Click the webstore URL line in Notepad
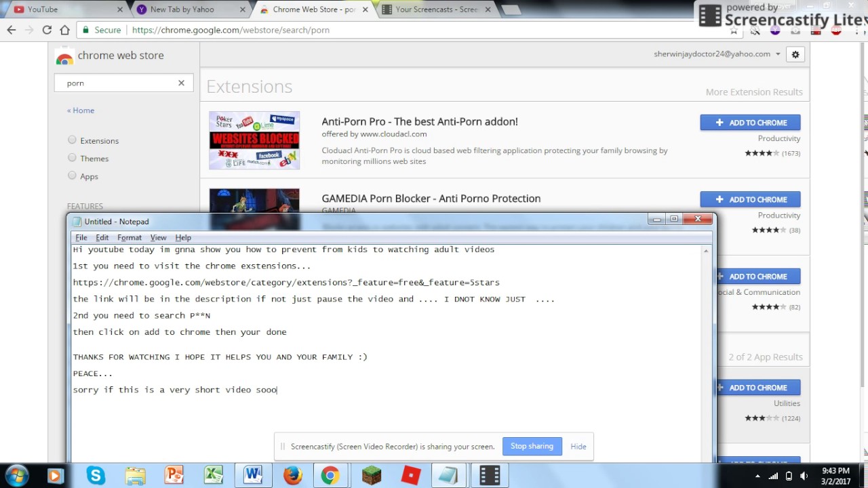Screen dimensions: 868x488 coord(286,283)
